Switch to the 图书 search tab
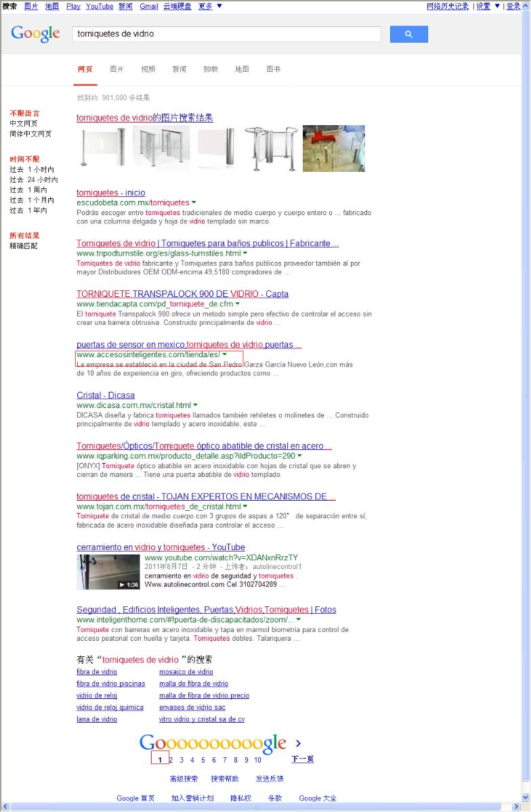531x812 pixels. pos(273,69)
